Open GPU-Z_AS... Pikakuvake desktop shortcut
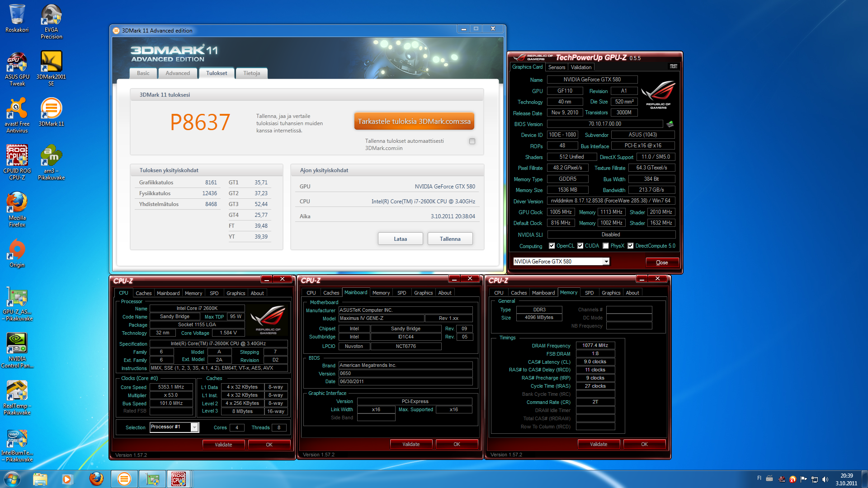 17,304
